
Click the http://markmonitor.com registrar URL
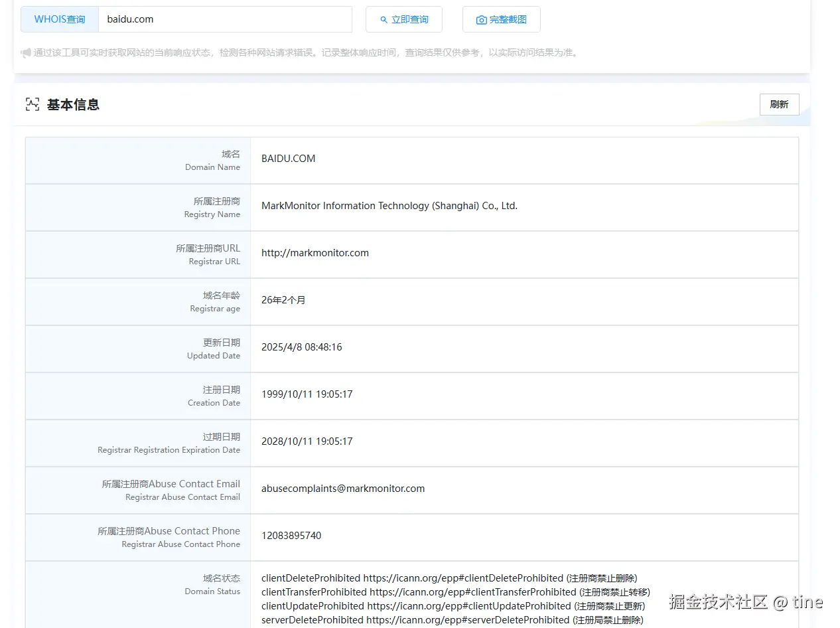[x=315, y=253]
